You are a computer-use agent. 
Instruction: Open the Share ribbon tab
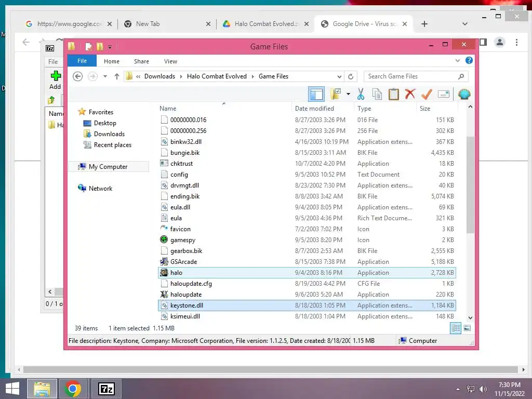coord(141,61)
